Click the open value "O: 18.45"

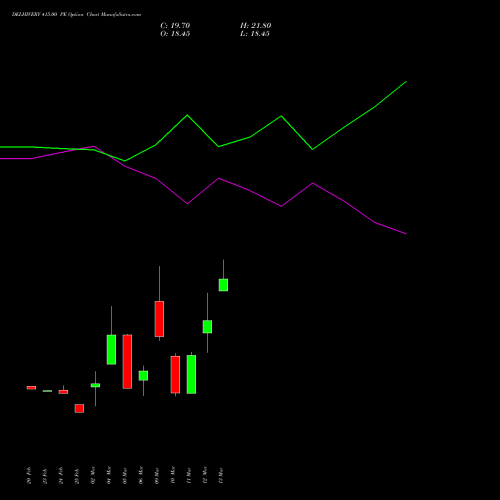(175, 34)
